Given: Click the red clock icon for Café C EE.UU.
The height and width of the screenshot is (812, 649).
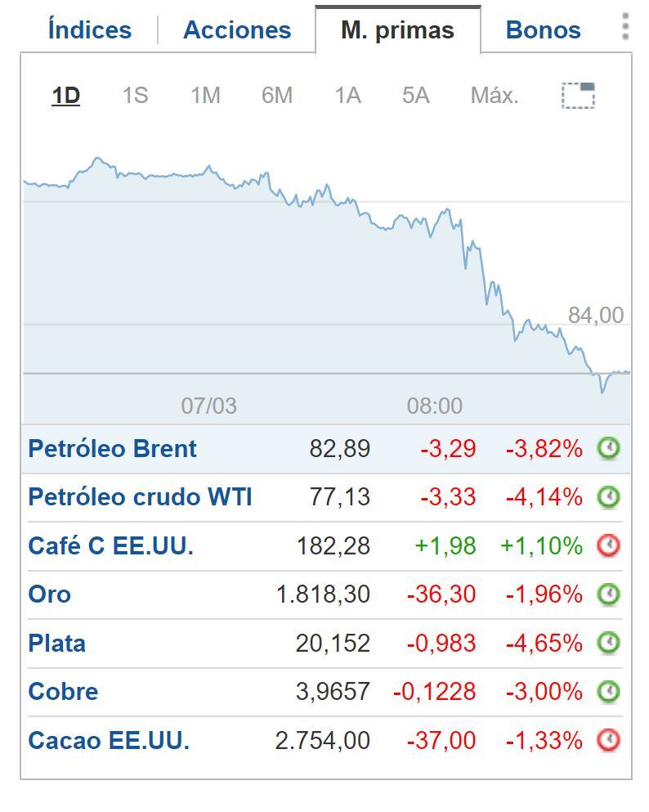Looking at the screenshot, I should click(x=611, y=545).
